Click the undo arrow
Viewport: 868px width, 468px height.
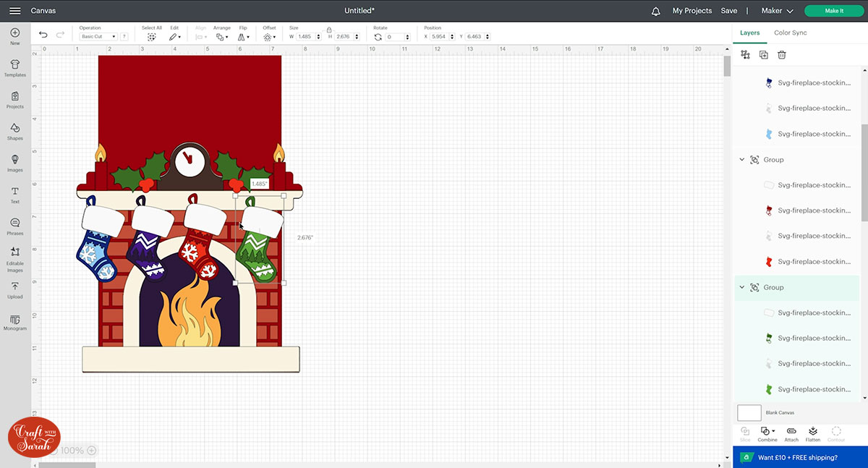(43, 35)
